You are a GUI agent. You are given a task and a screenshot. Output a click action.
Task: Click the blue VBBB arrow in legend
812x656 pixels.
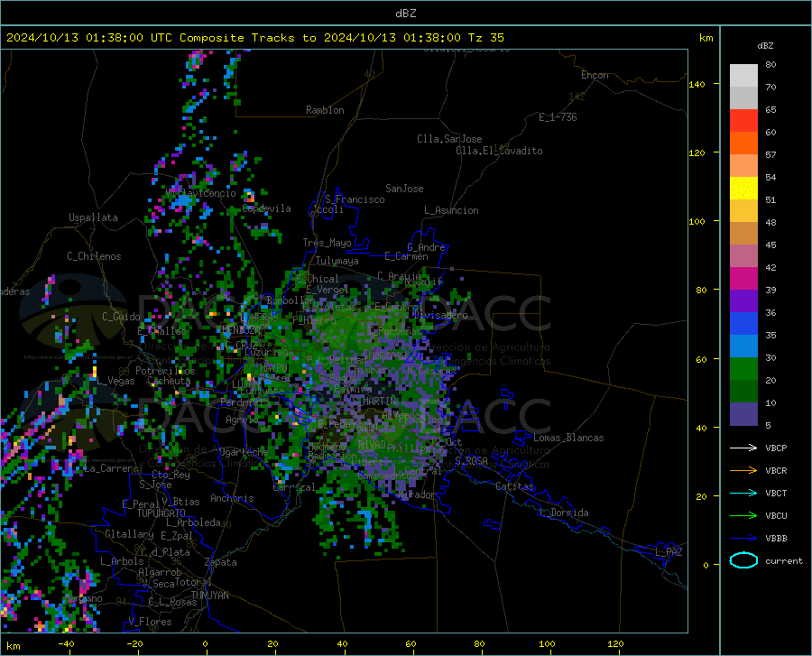click(x=743, y=539)
